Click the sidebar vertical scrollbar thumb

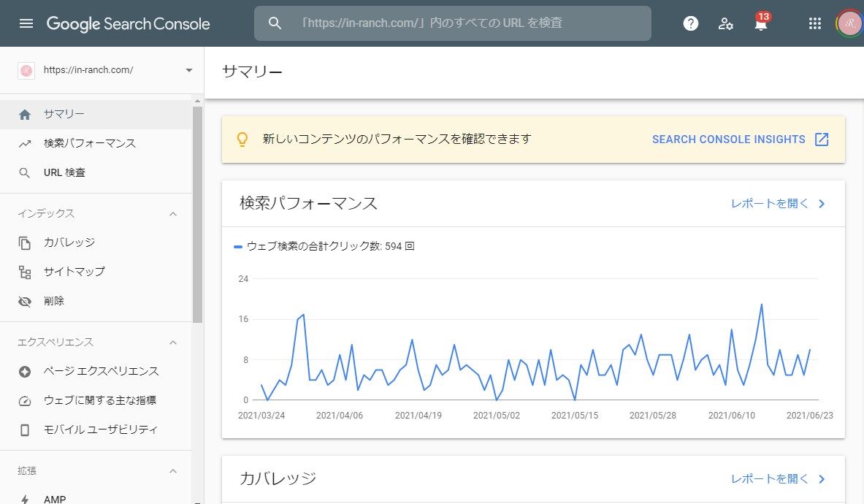197,215
